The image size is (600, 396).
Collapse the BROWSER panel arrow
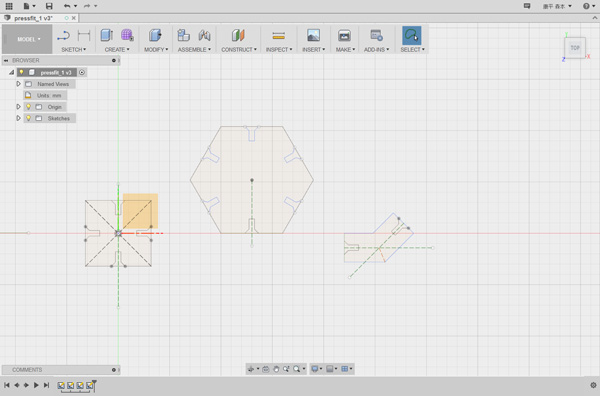(6, 60)
